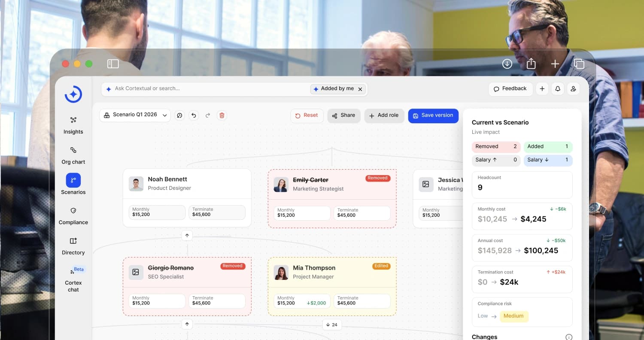Open Cortex chat beta
The width and height of the screenshot is (644, 340).
click(73, 279)
